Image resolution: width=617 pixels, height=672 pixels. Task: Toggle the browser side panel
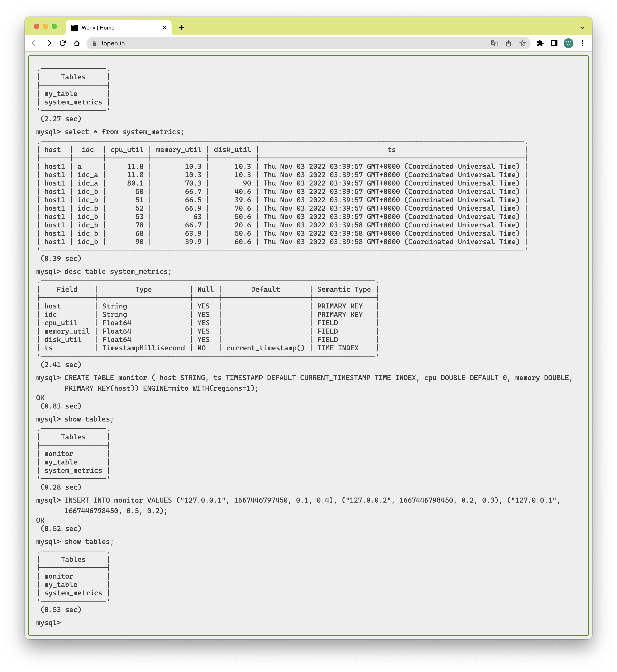pos(554,43)
